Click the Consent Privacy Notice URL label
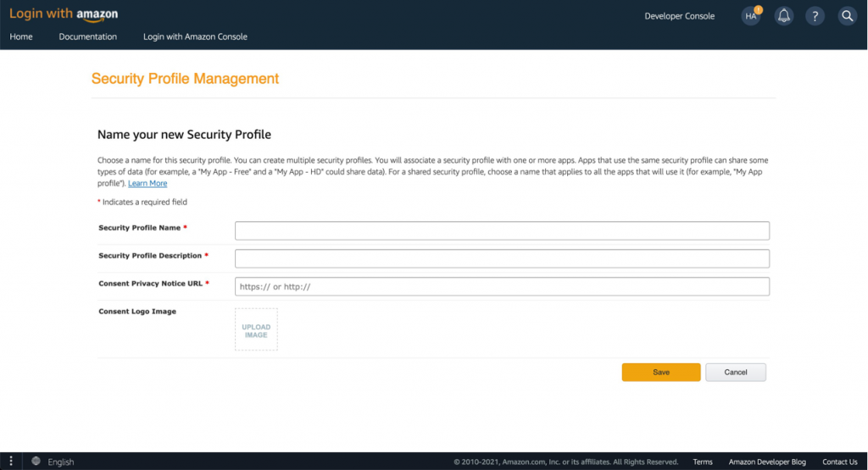 (151, 283)
